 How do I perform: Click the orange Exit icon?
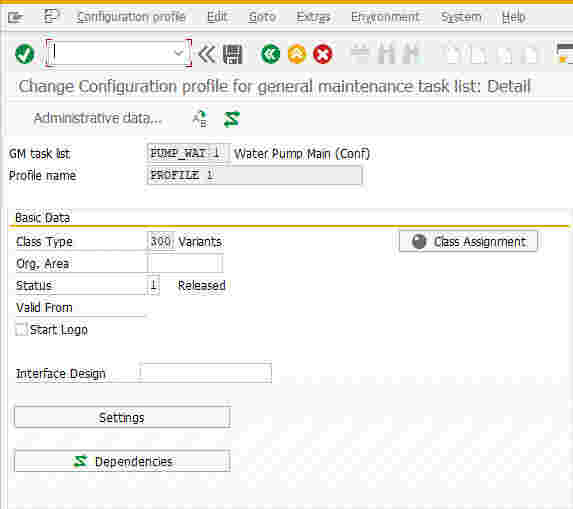pos(297,54)
